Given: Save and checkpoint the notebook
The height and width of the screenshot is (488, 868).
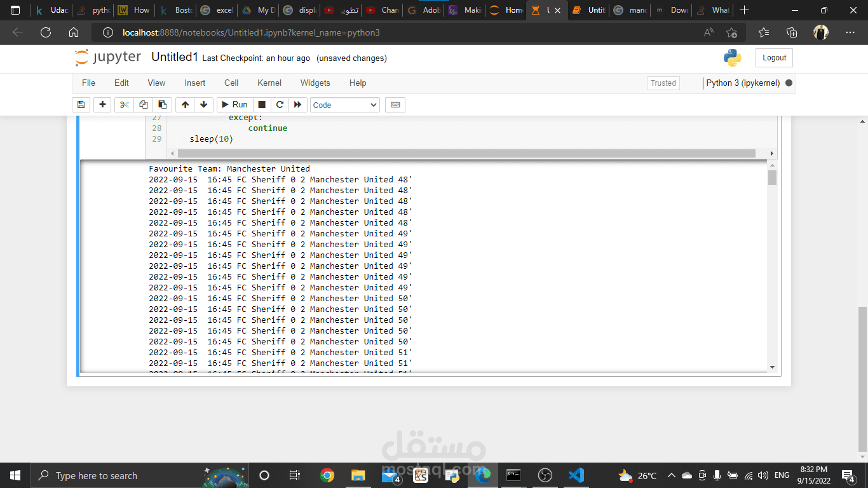Looking at the screenshot, I should pyautogui.click(x=81, y=105).
